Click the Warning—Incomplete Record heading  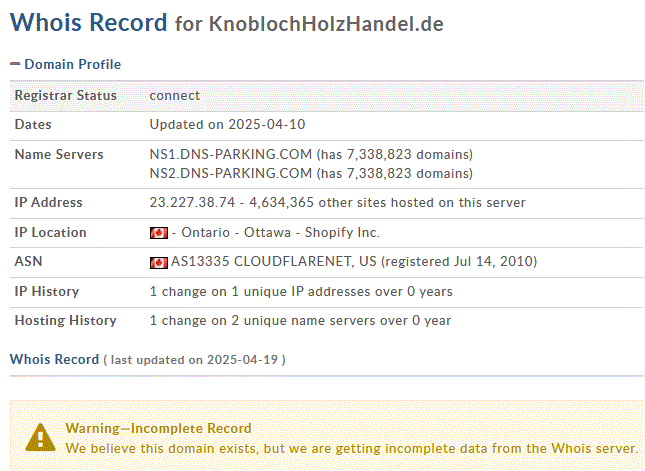[x=158, y=428]
